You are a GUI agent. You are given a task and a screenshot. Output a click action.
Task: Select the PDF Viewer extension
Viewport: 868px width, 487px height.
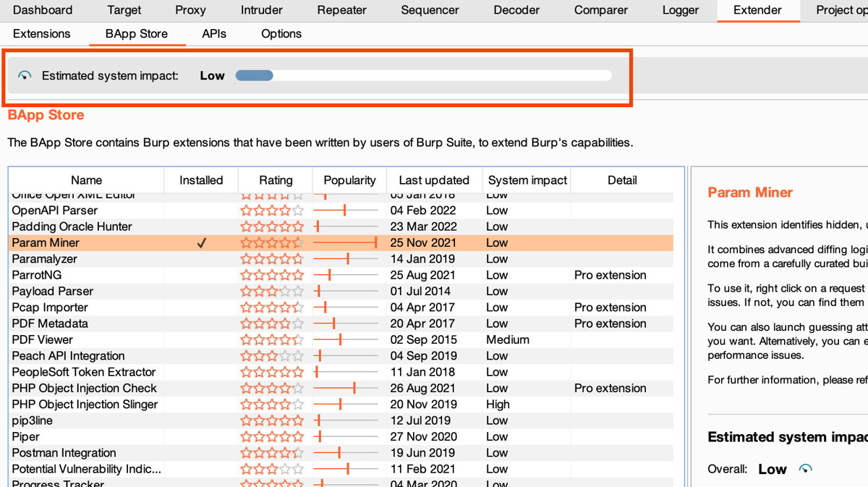(x=341, y=340)
